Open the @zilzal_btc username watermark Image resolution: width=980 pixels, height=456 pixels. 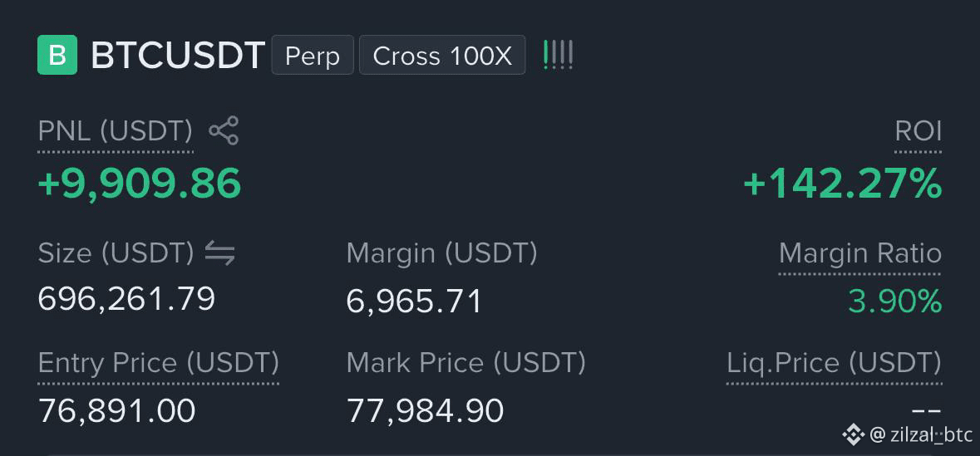tap(921, 434)
